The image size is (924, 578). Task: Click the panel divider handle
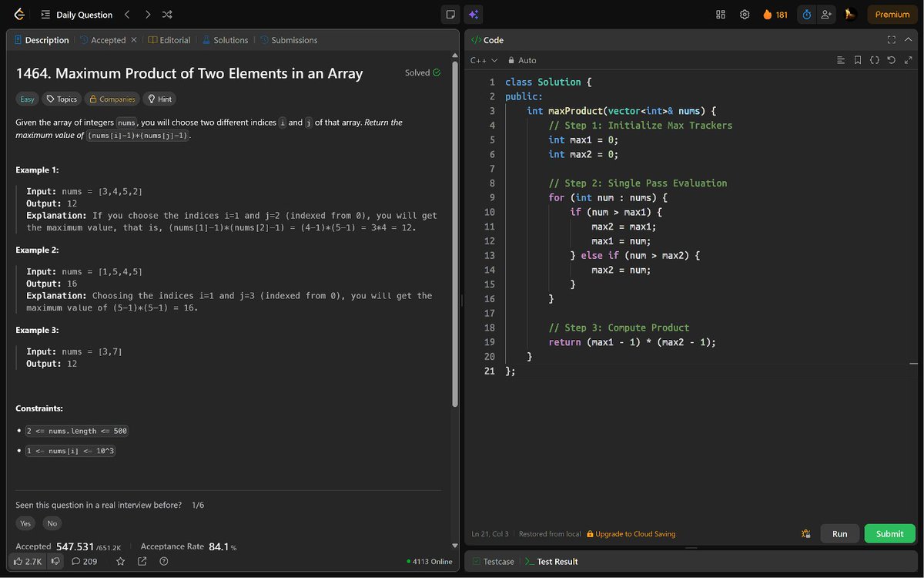[x=462, y=301]
